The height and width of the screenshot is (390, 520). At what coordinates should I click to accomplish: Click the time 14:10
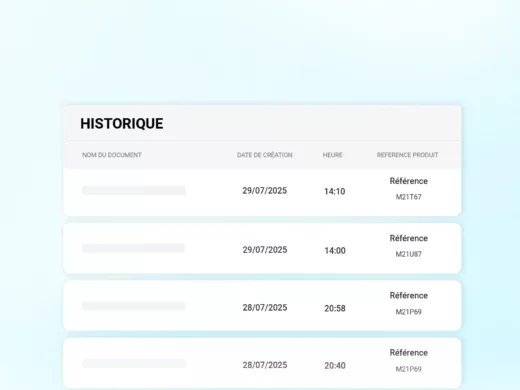pos(335,191)
